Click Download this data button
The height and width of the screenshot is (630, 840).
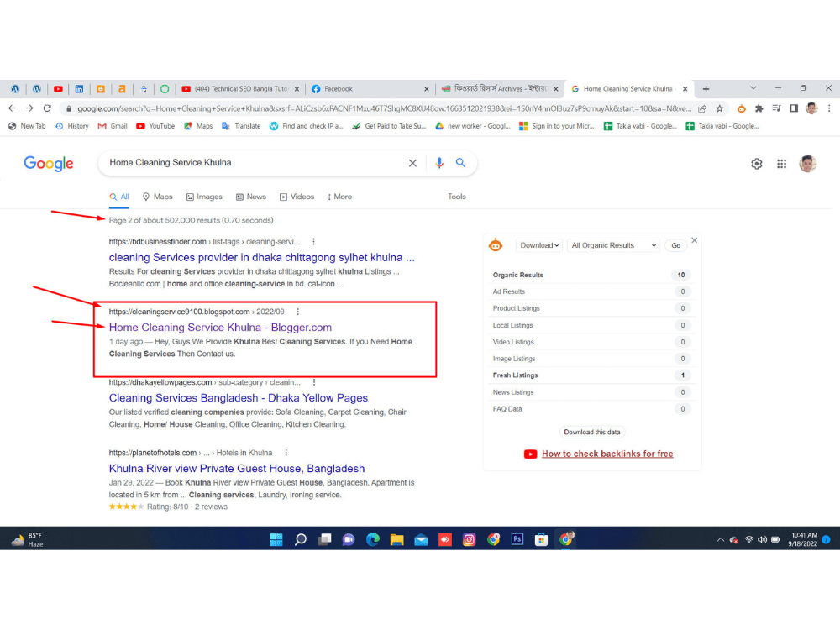click(592, 433)
